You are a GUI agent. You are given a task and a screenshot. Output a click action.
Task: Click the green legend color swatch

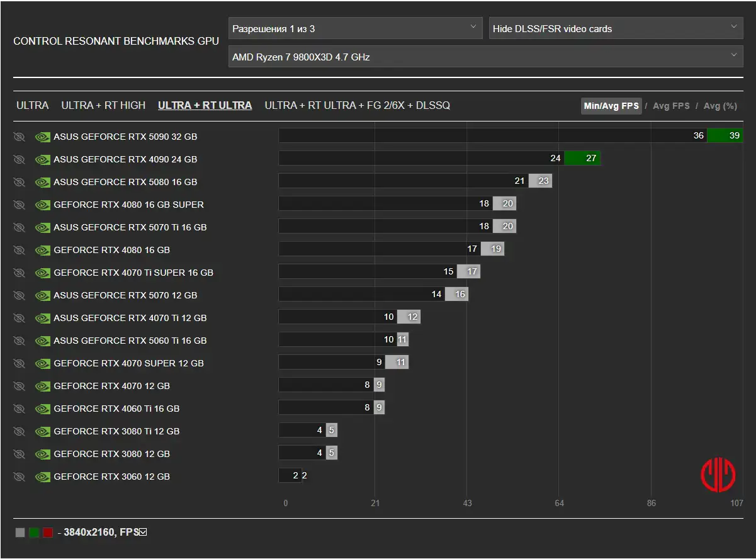34,533
